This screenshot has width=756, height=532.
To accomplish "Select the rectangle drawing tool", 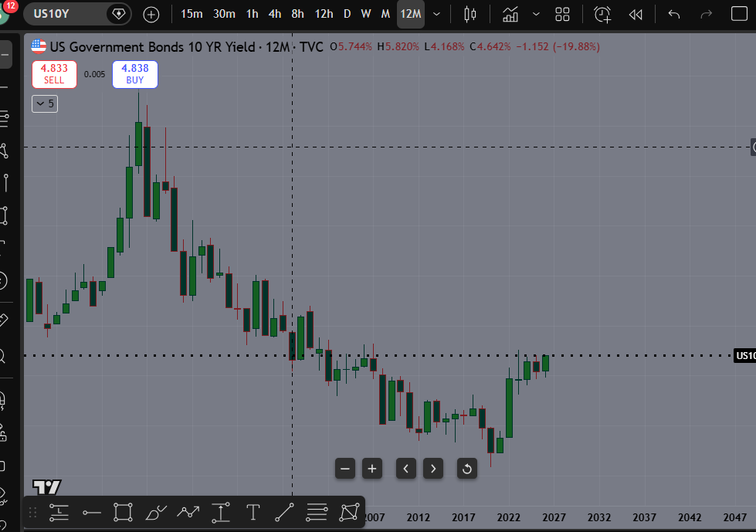I will 123,512.
